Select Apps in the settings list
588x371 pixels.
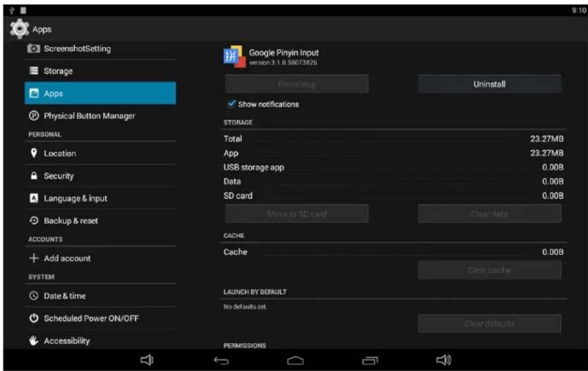(x=100, y=93)
